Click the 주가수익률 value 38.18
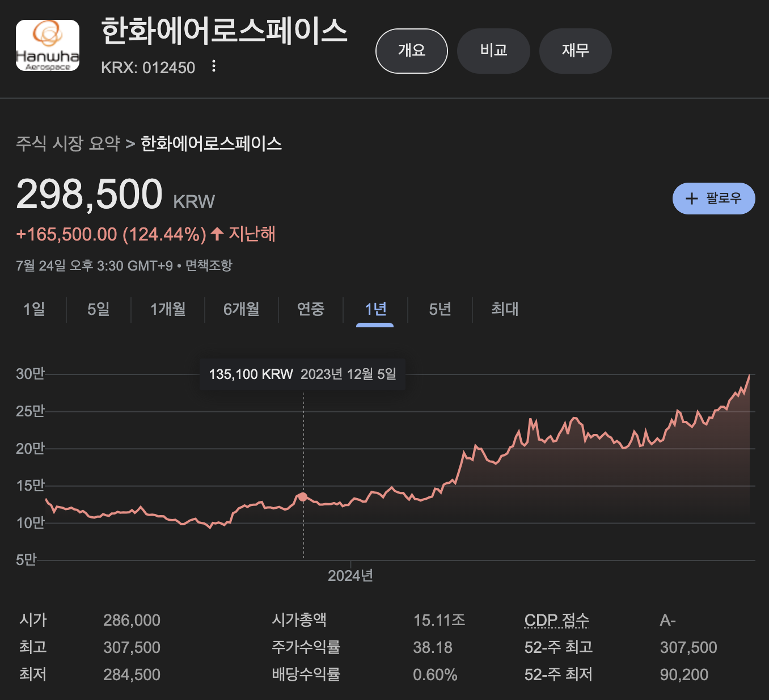 (433, 647)
